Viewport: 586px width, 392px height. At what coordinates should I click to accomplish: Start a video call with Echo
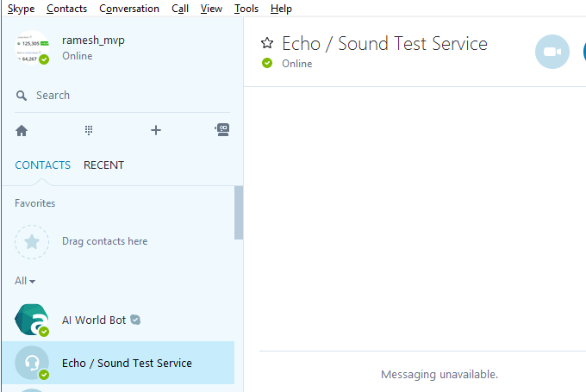coord(552,52)
